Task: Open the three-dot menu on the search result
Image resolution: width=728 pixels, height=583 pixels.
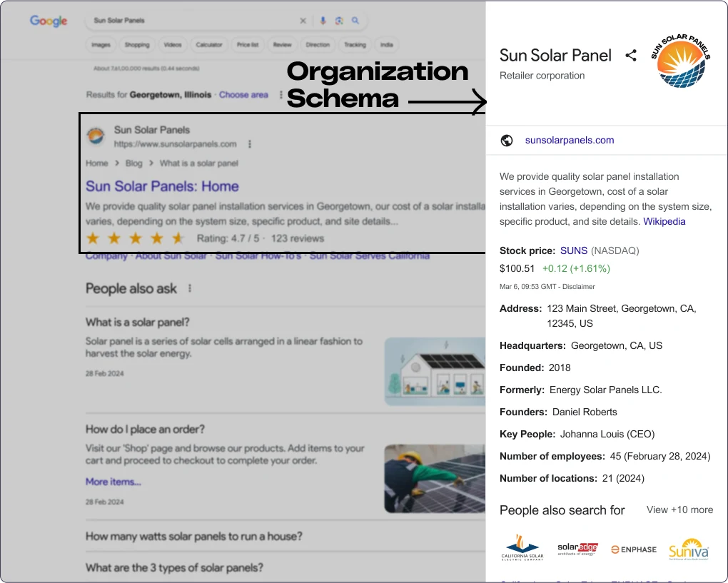Action: coord(249,143)
